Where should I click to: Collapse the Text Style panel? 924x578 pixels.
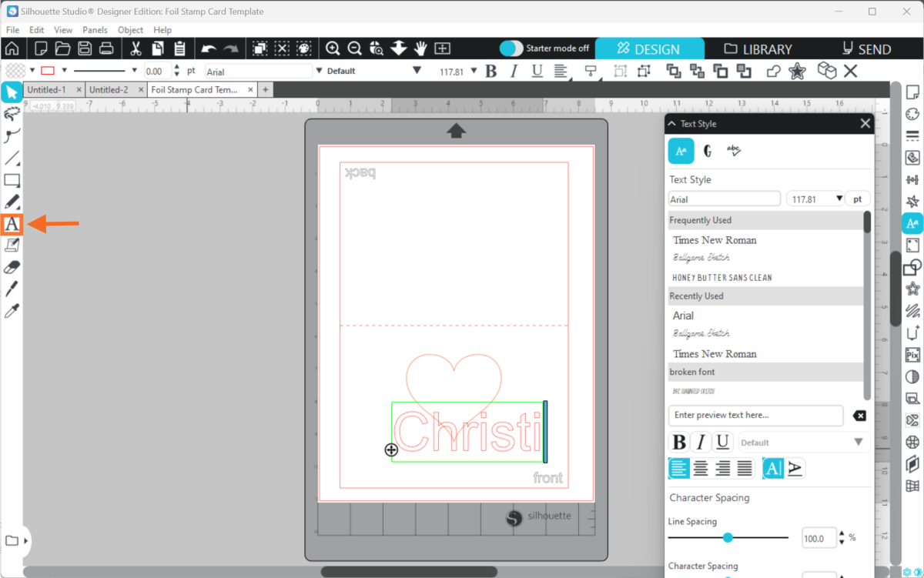pyautogui.click(x=671, y=123)
